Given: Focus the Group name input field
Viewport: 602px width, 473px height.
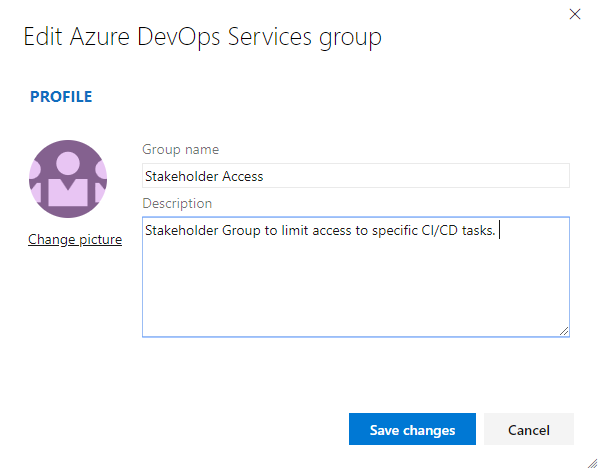Looking at the screenshot, I should click(x=355, y=176).
